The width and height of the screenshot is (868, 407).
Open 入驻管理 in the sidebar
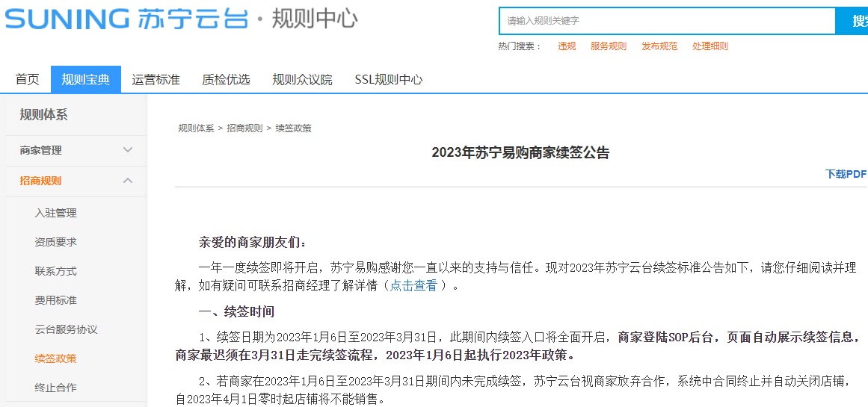click(x=55, y=213)
